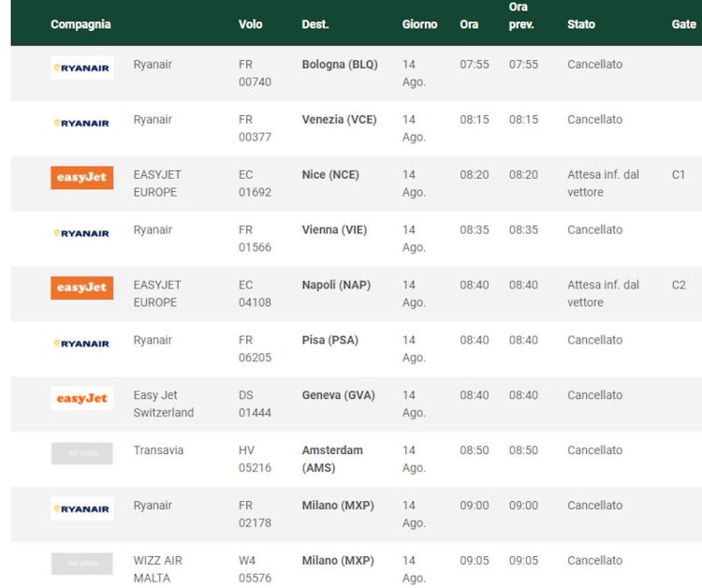Click the Ryanair logo for the Bologna flight
This screenshot has width=702, height=588.
tap(82, 67)
